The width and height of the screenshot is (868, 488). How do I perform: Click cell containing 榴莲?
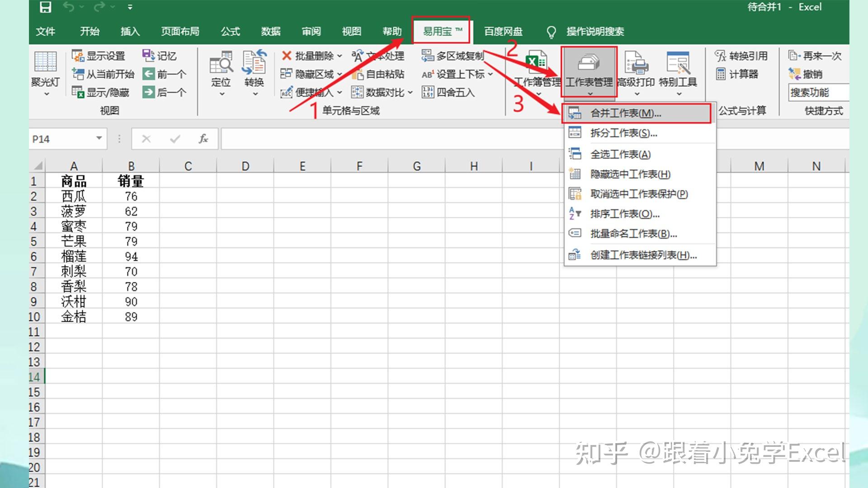click(74, 257)
